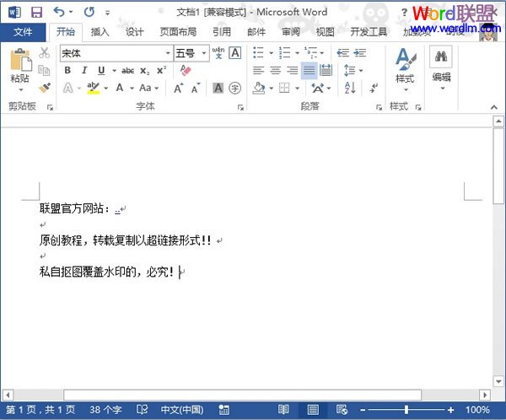Screen dimensions: 506x420
Task: Click the macro recording icon in status bar
Action: click(223, 410)
